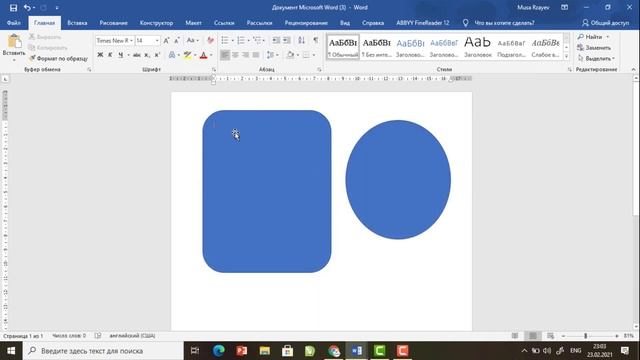Select the Обычный style
640x360 pixels.
tap(343, 47)
